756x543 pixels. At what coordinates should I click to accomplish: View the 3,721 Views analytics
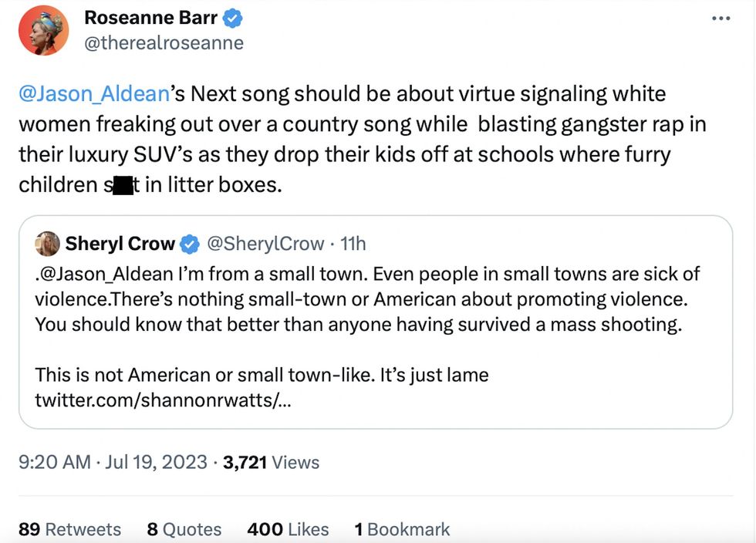271,462
